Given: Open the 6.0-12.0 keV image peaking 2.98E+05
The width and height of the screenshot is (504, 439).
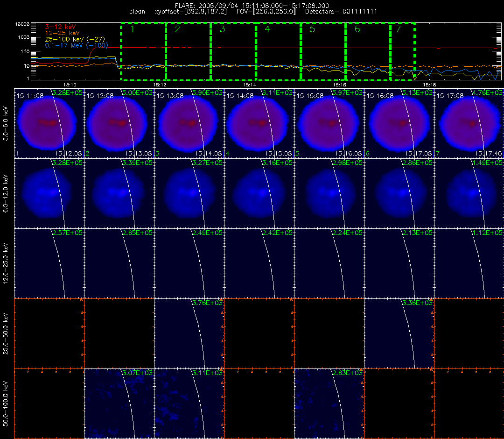Looking at the screenshot, I should click(329, 194).
